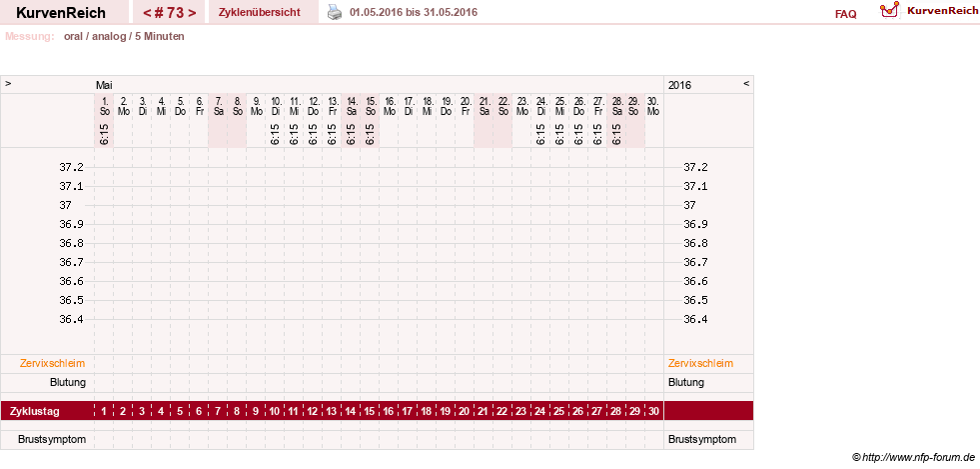
Task: Click the Mai month label
Action: [104, 85]
